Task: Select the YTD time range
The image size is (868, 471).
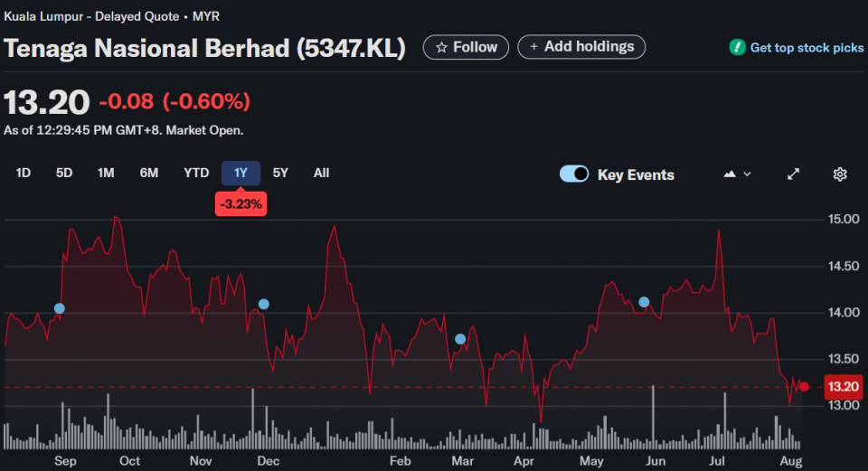Action: (196, 174)
